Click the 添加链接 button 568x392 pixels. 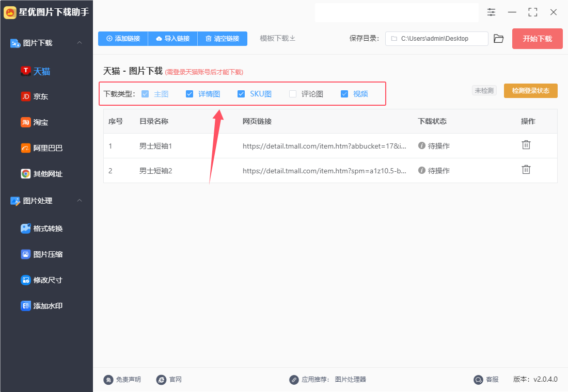tap(123, 38)
